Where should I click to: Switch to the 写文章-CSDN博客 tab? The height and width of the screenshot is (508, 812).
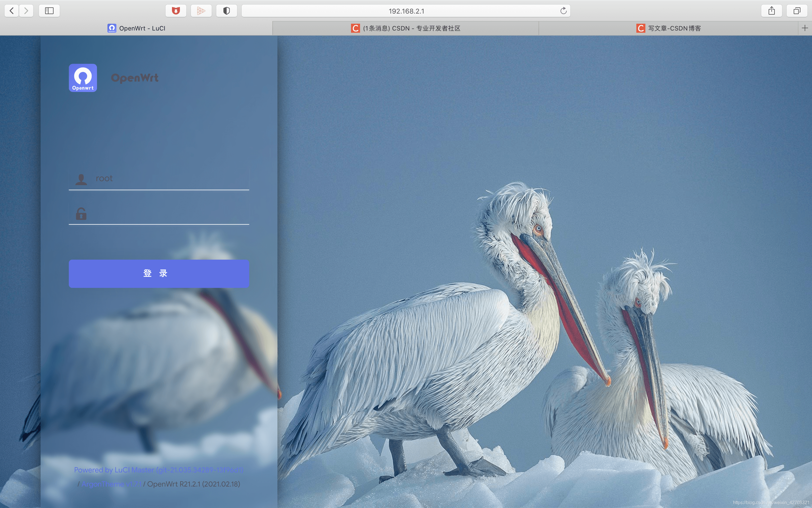668,28
